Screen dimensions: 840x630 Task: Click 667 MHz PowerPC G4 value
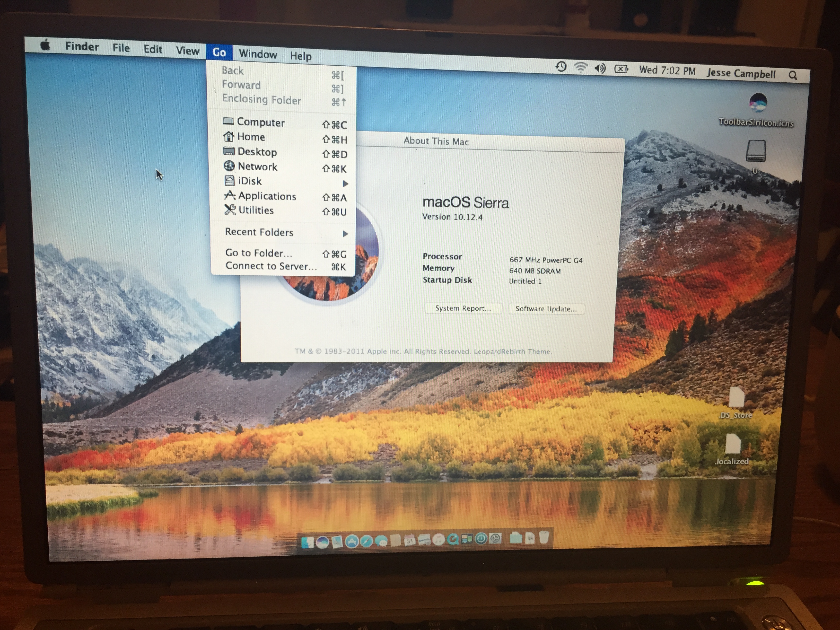pyautogui.click(x=546, y=260)
